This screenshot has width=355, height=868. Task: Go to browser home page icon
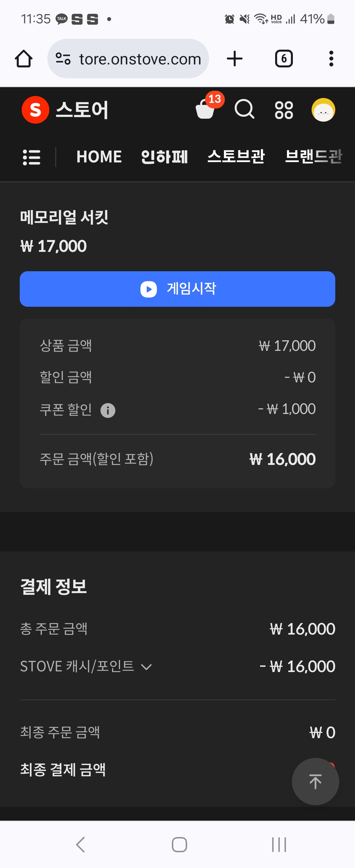pyautogui.click(x=24, y=59)
